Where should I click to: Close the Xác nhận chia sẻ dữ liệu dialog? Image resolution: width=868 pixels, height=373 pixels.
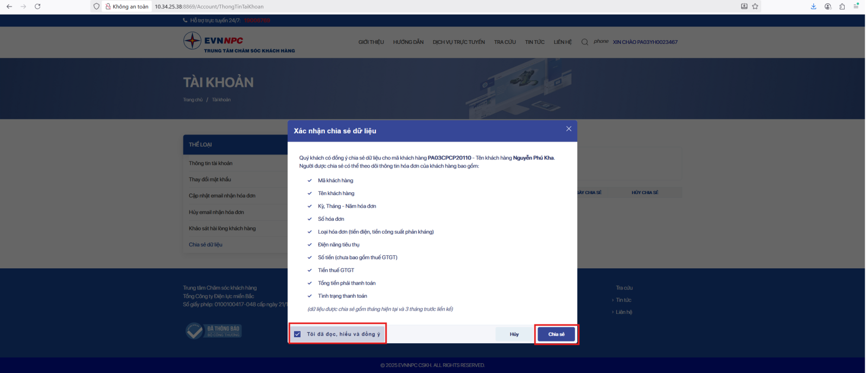coord(569,129)
